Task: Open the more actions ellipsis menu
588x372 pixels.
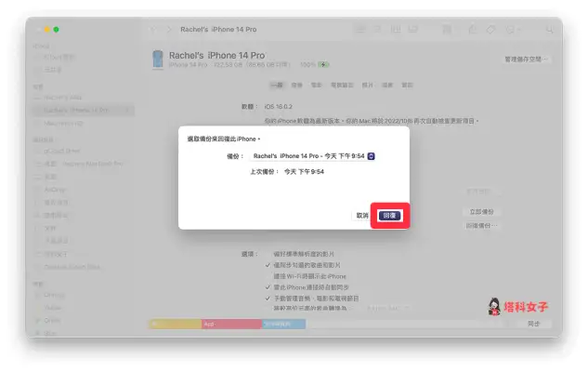Action: (512, 29)
